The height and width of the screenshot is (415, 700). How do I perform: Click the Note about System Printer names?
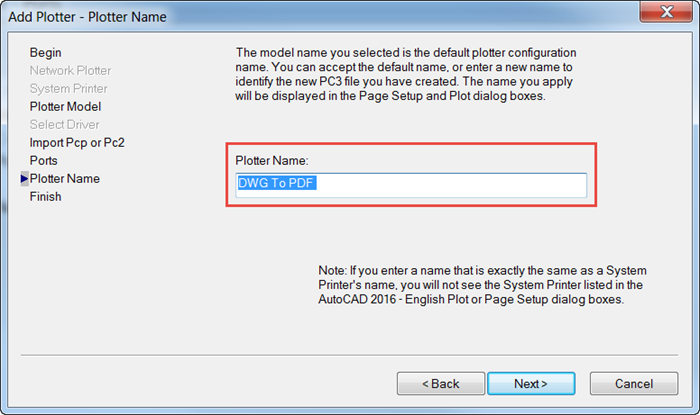point(482,285)
